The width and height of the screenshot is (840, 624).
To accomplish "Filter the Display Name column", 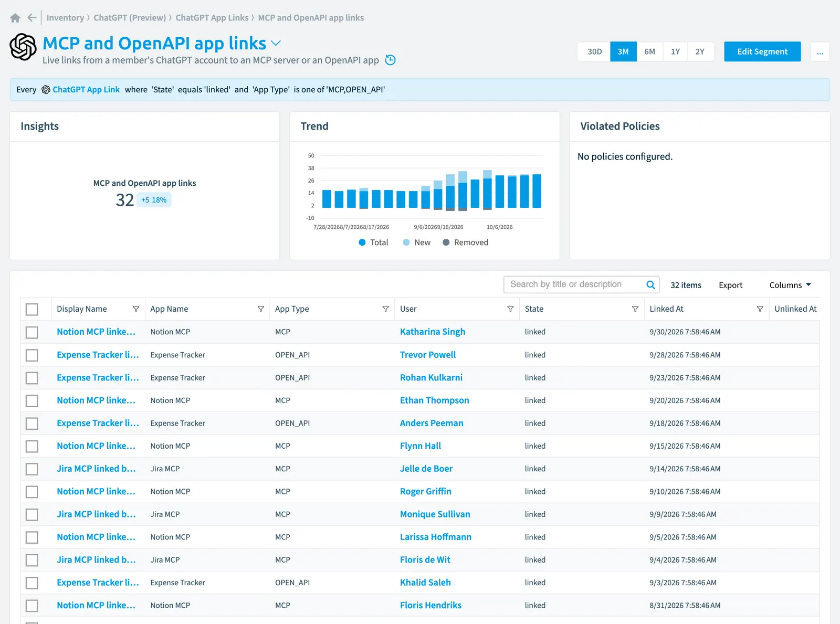I will pos(136,309).
